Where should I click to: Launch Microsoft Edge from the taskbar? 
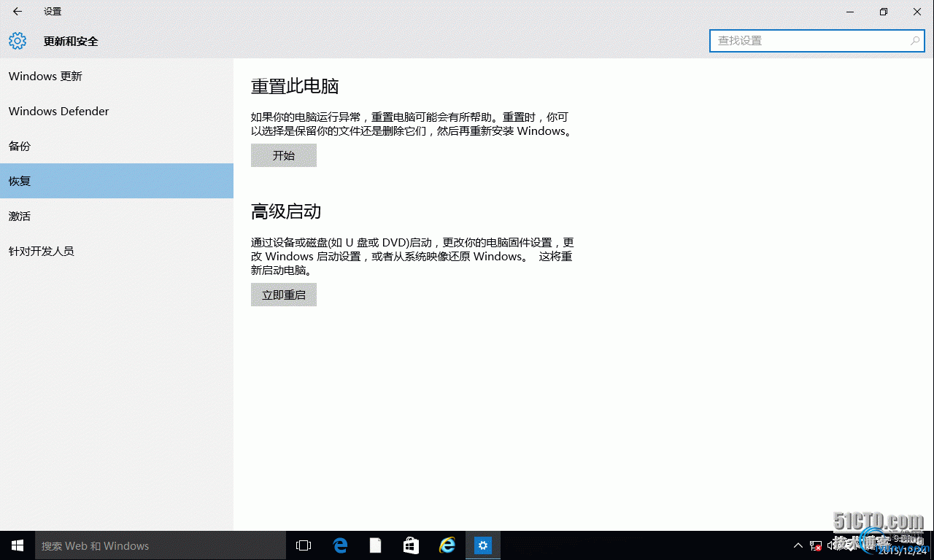click(x=340, y=545)
